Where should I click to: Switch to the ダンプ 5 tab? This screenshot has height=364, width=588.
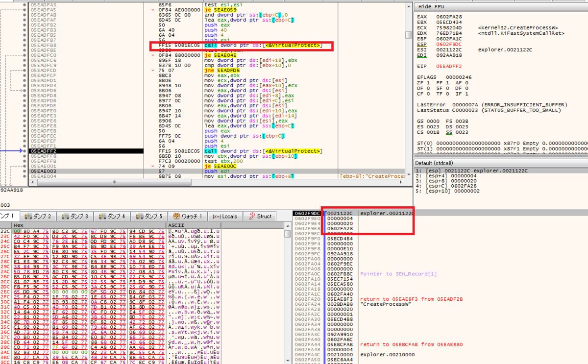coord(149,216)
